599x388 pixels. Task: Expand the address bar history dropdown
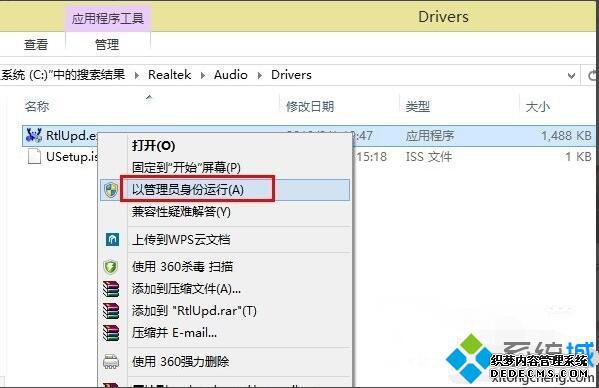(x=571, y=76)
